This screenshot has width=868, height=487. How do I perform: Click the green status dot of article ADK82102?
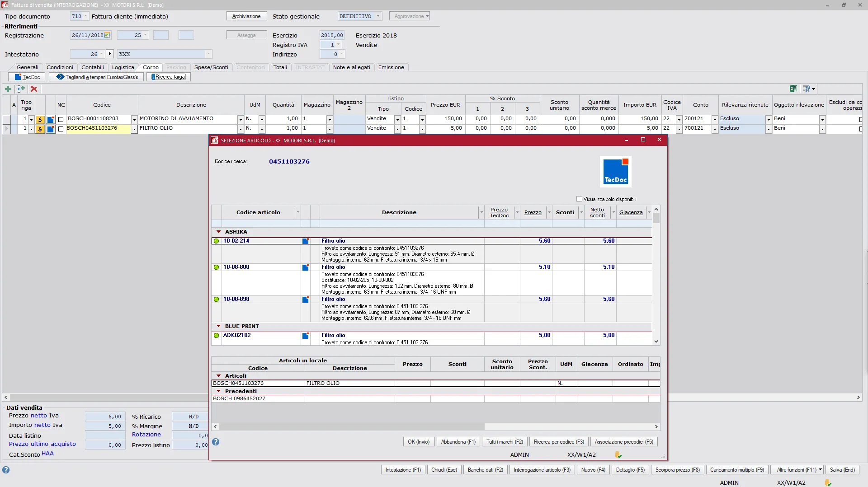217,336
